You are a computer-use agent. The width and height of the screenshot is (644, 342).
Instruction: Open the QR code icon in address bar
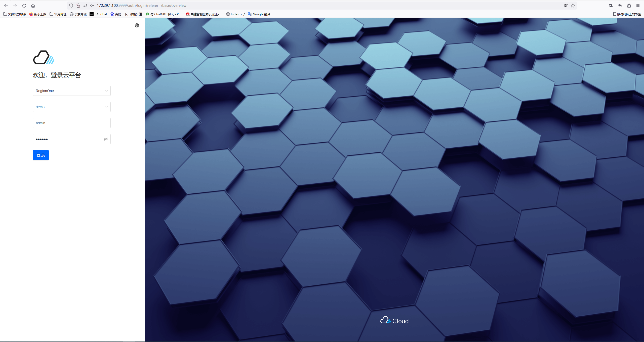[x=566, y=6]
